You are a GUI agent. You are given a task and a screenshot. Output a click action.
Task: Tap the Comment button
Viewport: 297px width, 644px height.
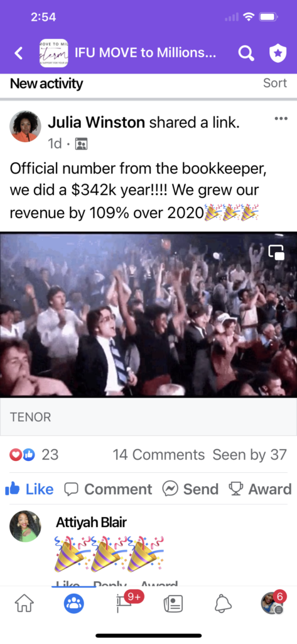108,489
